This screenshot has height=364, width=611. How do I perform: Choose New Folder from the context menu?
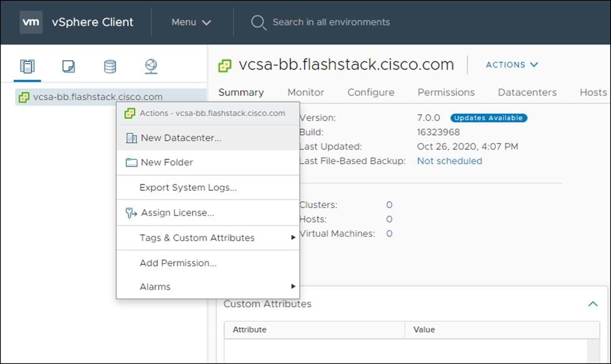[208, 163]
